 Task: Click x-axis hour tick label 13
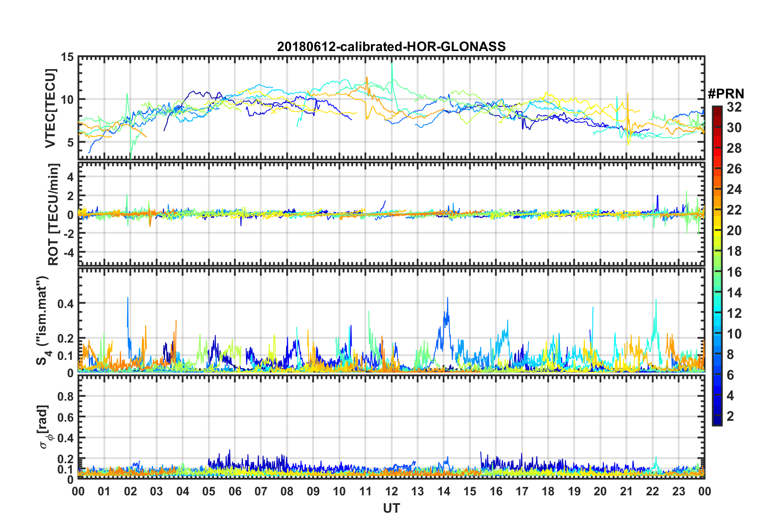click(x=417, y=491)
